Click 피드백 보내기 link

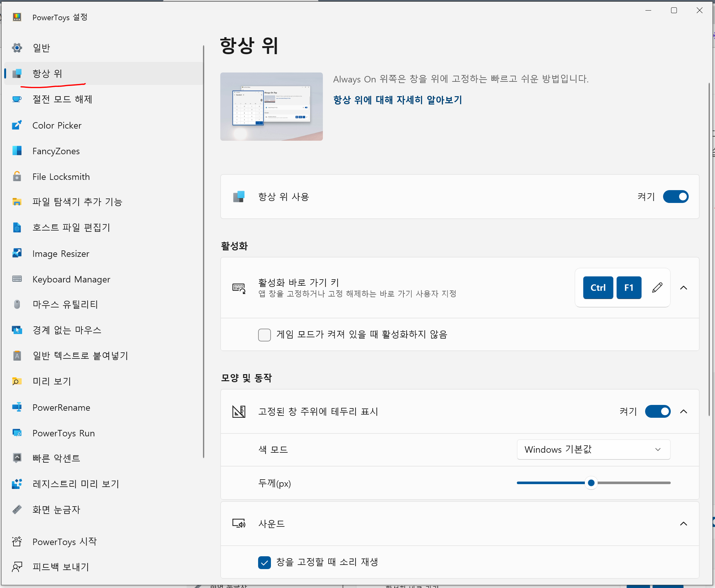click(103, 567)
